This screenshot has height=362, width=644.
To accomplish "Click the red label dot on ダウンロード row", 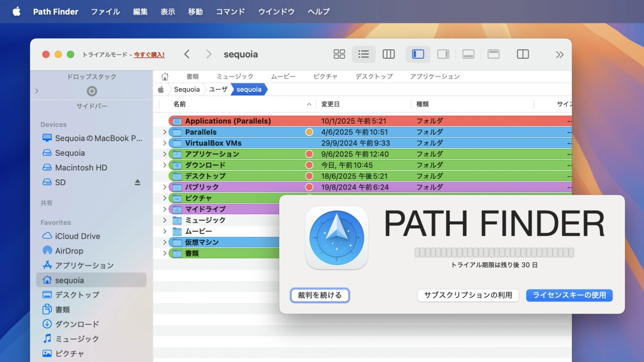I will 309,165.
